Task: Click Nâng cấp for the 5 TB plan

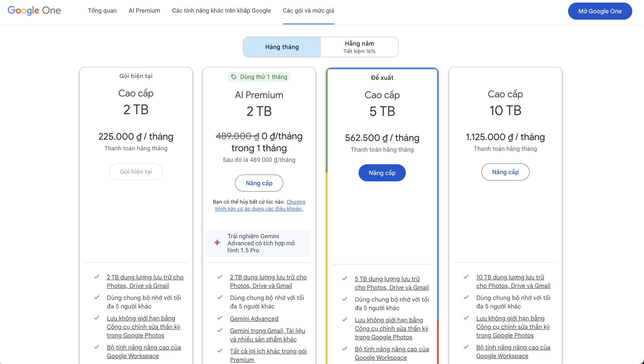Action: [x=382, y=173]
